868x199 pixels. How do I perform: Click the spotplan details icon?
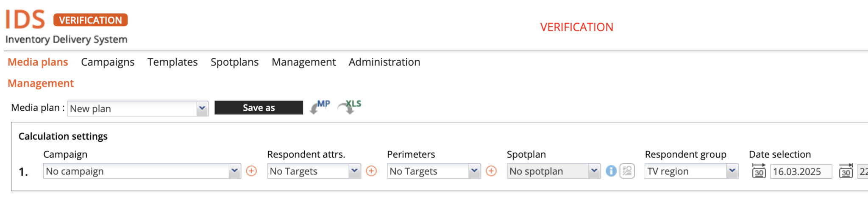pyautogui.click(x=627, y=171)
